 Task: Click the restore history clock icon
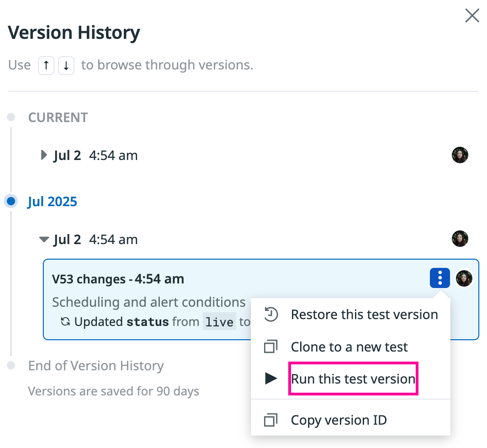coord(271,314)
